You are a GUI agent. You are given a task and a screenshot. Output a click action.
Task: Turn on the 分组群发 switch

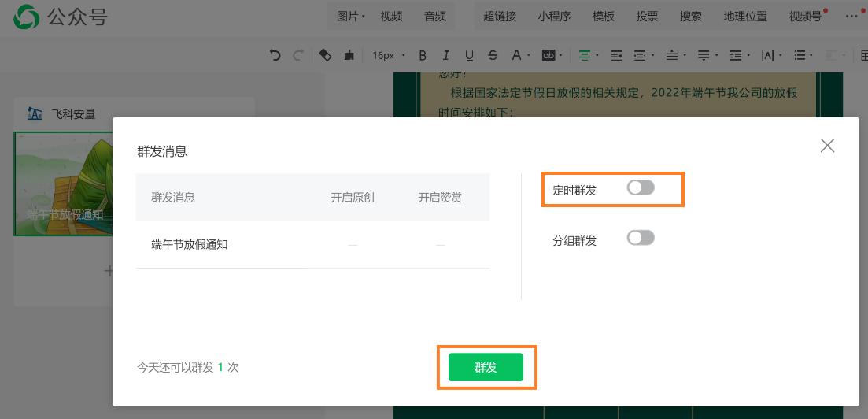(641, 238)
